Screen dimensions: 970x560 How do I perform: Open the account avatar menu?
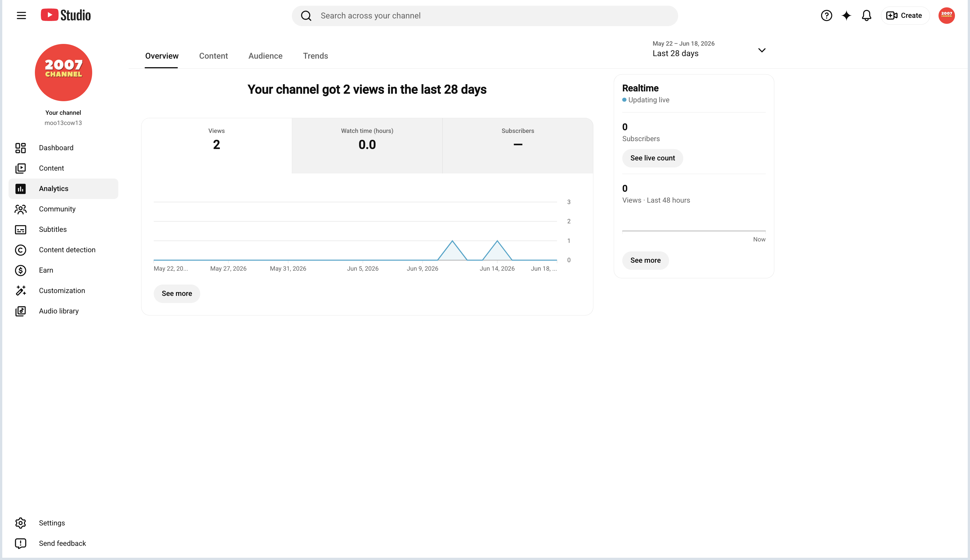coord(946,15)
